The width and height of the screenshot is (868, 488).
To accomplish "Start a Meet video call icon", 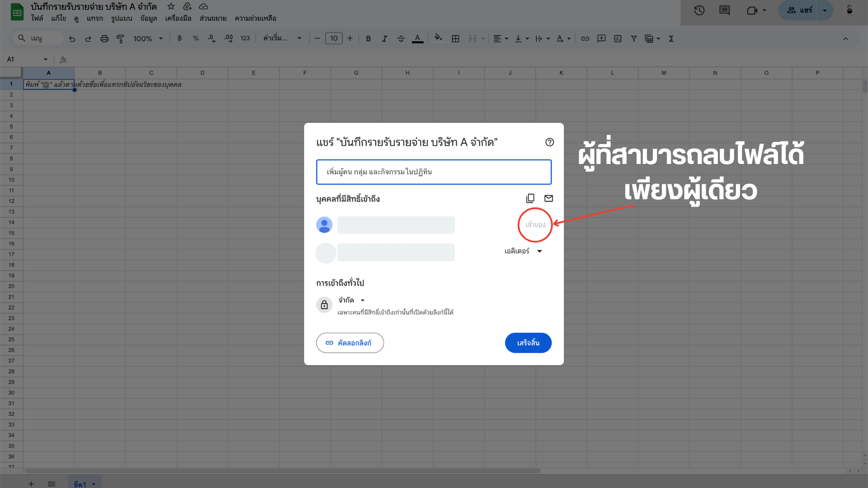I will pyautogui.click(x=752, y=10).
